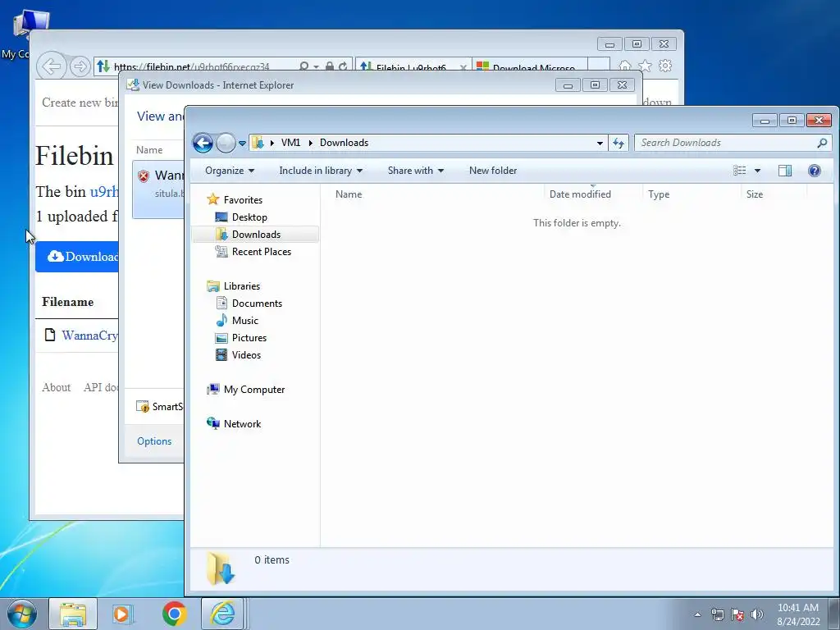The image size is (840, 630).
Task: Click Internet Explorer's back button
Action: (52, 66)
